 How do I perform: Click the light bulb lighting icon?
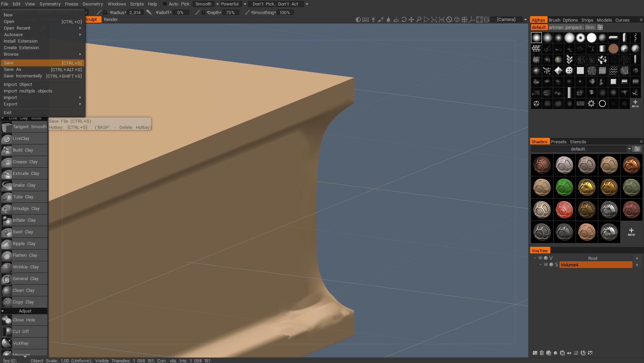coord(373,20)
